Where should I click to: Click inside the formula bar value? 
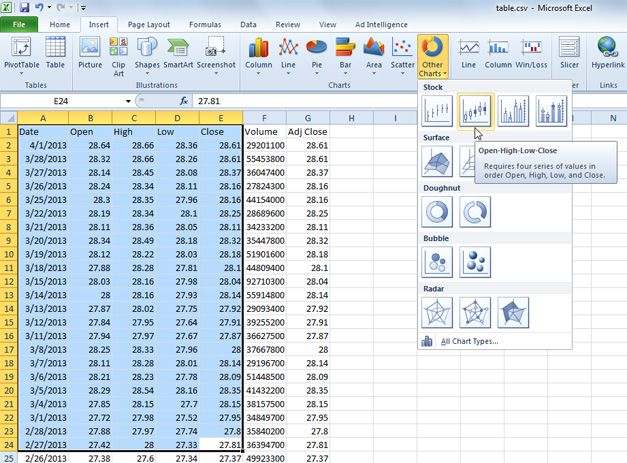pos(300,101)
